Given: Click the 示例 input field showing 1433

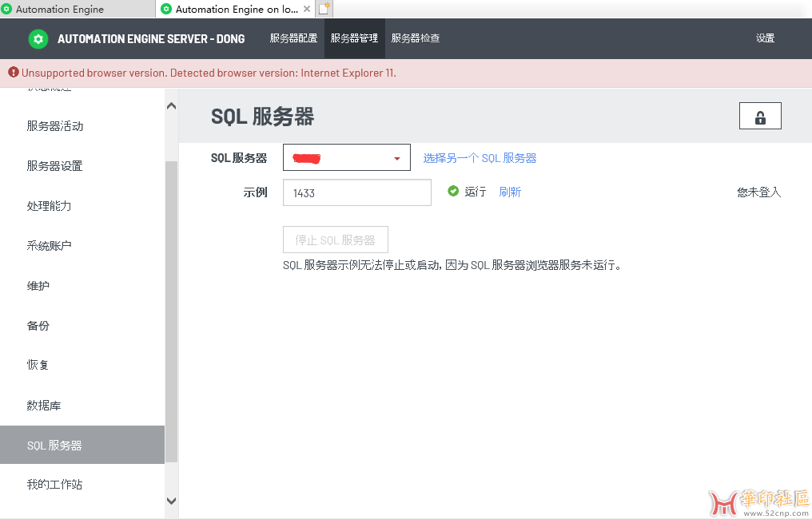Looking at the screenshot, I should click(x=356, y=192).
